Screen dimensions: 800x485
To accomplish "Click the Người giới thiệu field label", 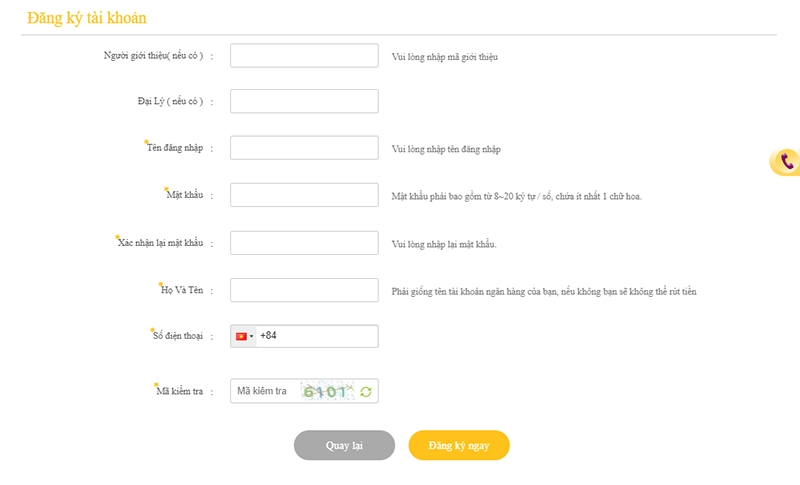I will (x=154, y=56).
